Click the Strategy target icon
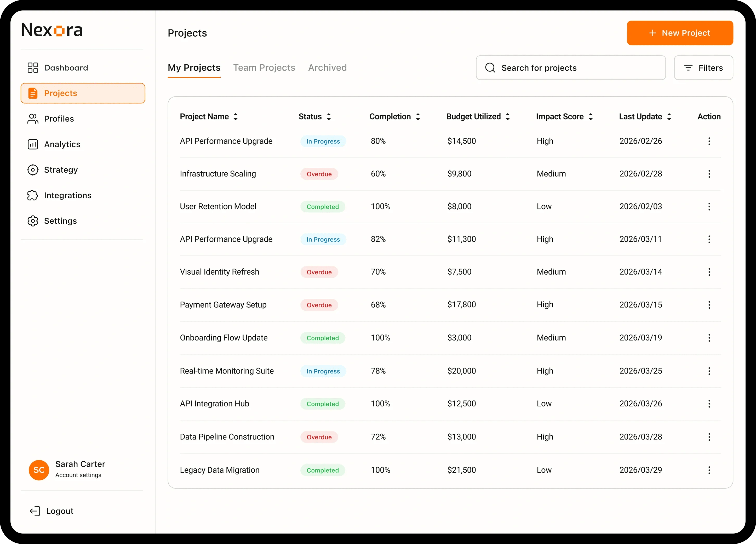Image resolution: width=756 pixels, height=544 pixels. click(x=33, y=170)
